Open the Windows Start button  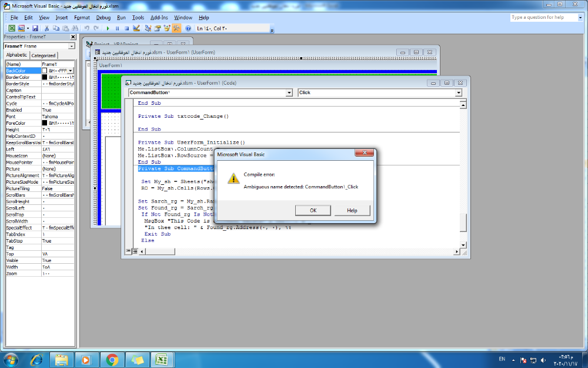click(11, 360)
